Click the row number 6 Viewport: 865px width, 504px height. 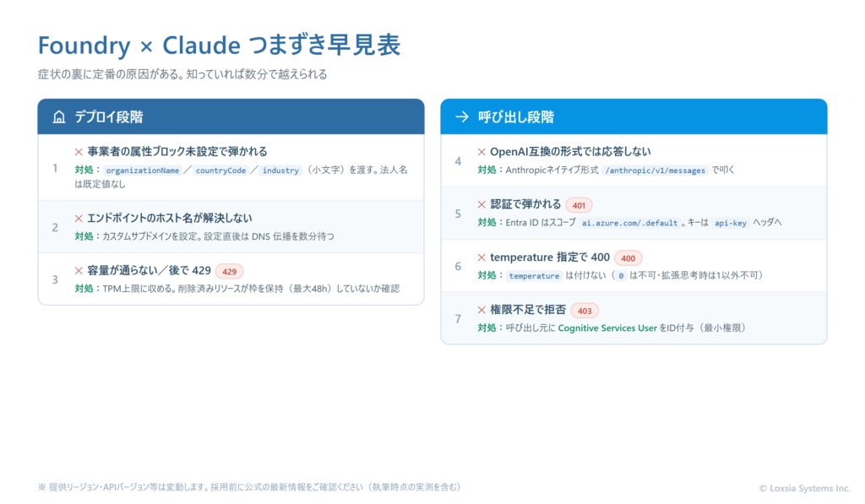[458, 266]
